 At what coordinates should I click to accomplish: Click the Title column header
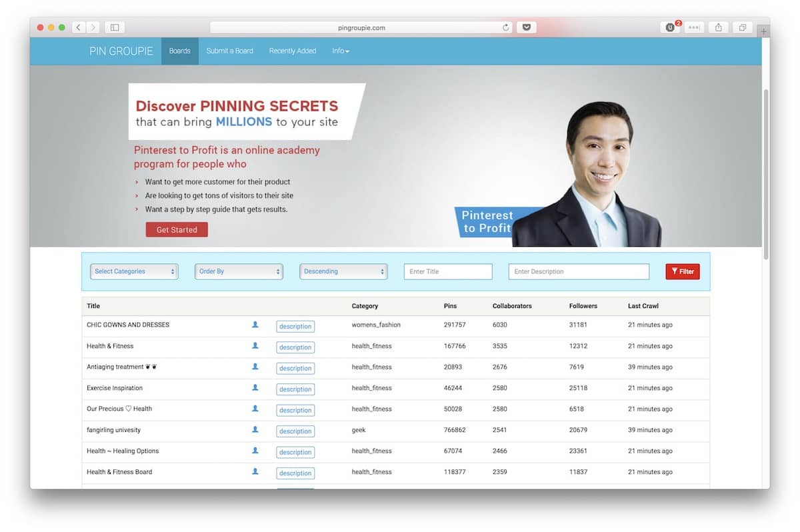(93, 306)
